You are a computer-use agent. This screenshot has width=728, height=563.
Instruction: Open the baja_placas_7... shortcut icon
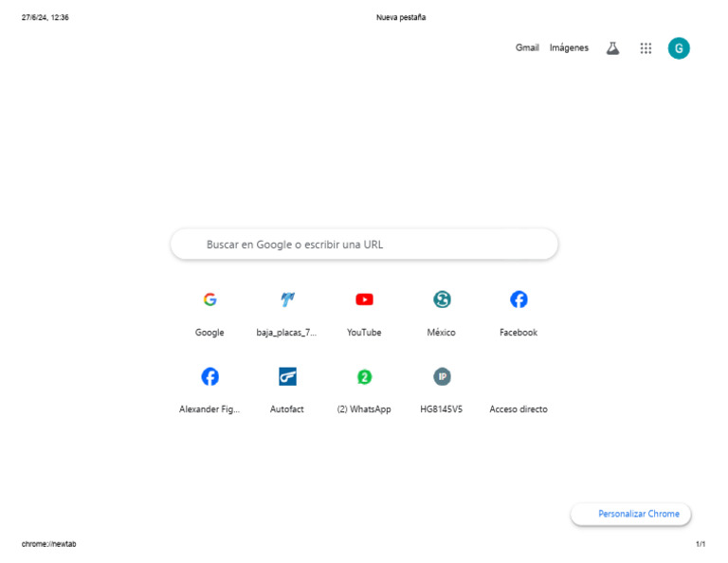(x=287, y=300)
